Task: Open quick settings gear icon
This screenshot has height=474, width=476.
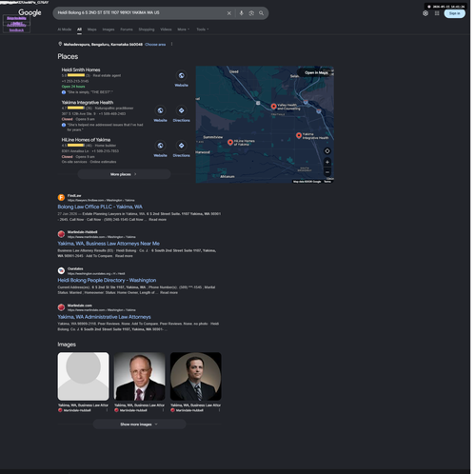Action: tap(426, 13)
